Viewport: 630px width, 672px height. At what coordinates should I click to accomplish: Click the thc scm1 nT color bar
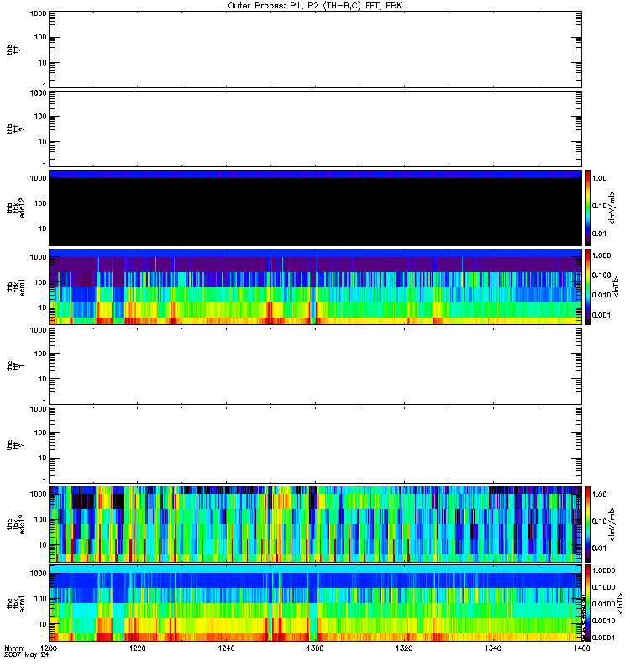coord(589,602)
